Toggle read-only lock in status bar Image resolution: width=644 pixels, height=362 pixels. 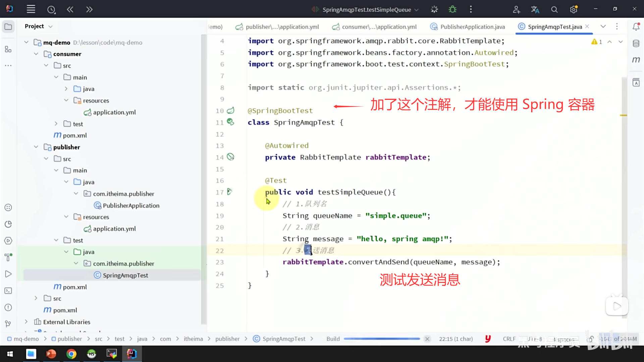590,339
